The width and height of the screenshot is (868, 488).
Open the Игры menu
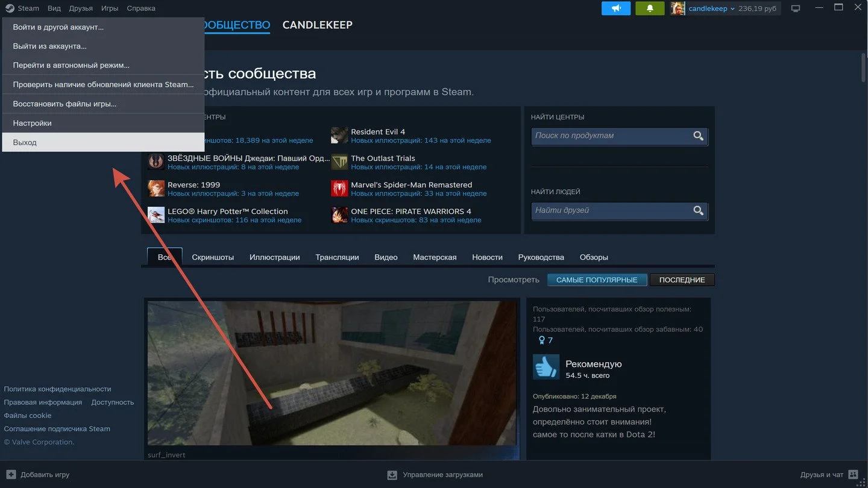[110, 8]
